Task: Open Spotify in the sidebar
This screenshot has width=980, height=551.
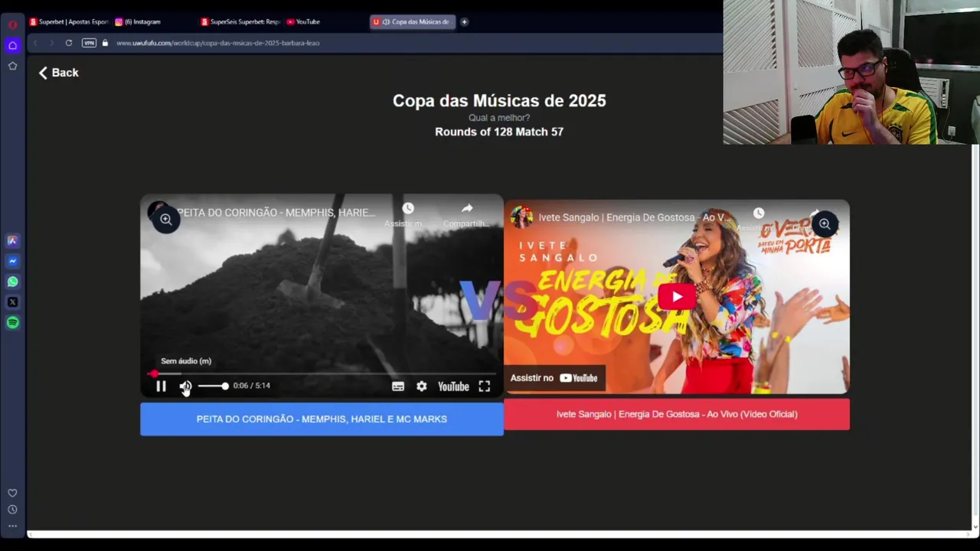Action: (x=12, y=323)
